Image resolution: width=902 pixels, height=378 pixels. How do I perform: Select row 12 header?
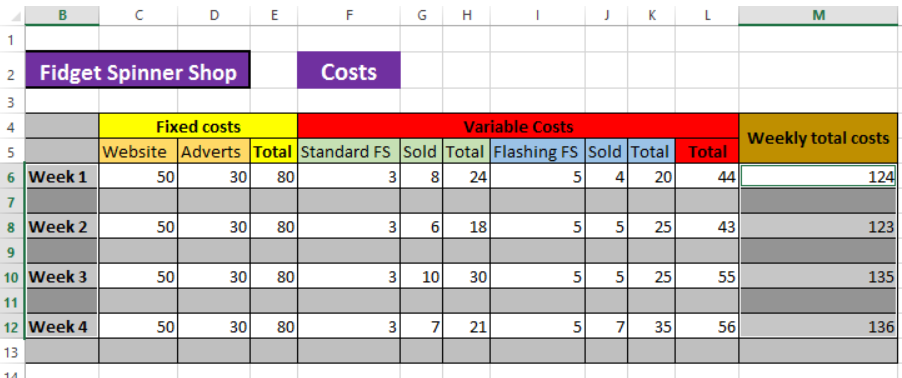click(x=12, y=327)
